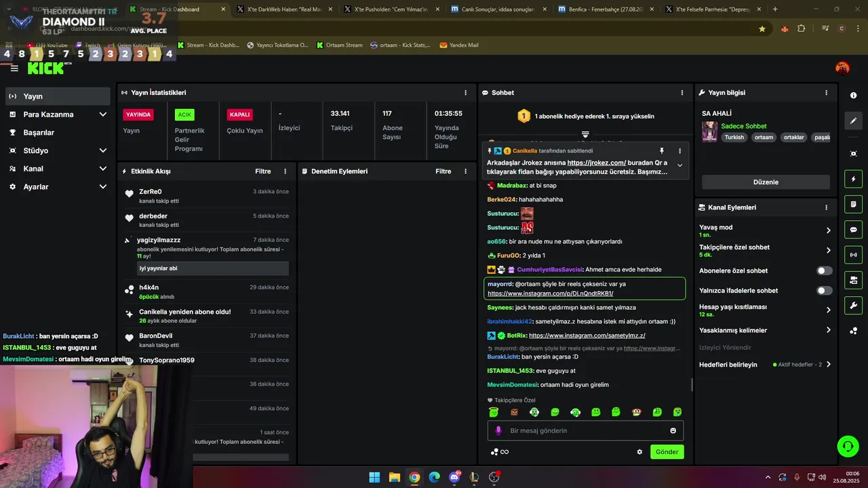Open mayorrd's Instagram reels link
This screenshot has width=868, height=488.
pos(550,293)
